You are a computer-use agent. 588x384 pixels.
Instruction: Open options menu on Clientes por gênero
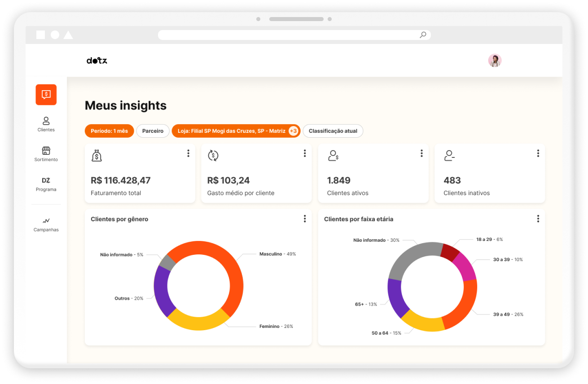point(305,219)
